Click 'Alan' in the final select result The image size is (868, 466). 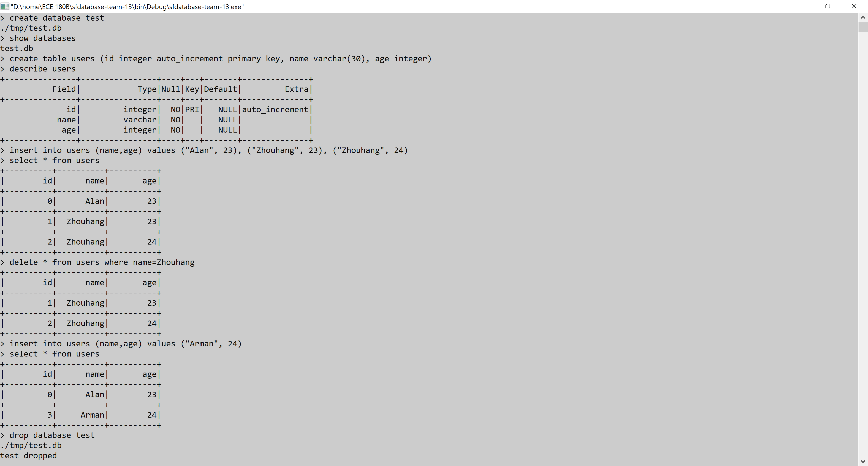[x=95, y=395]
